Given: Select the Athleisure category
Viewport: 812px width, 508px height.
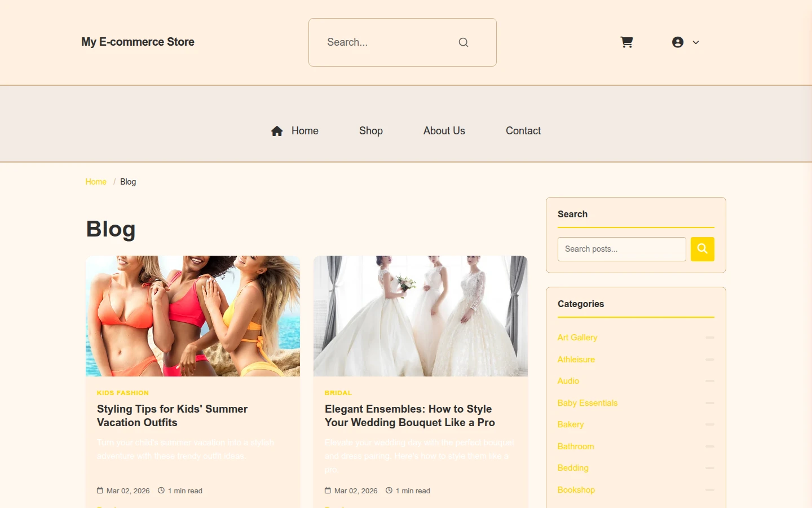Looking at the screenshot, I should [576, 360].
